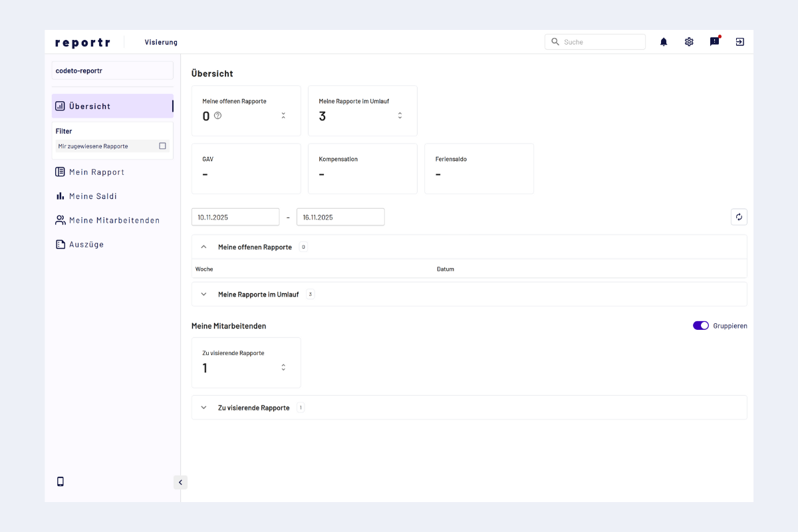Toggle the Gruppieren switch
Viewport: 798px width, 532px height.
[x=700, y=326]
